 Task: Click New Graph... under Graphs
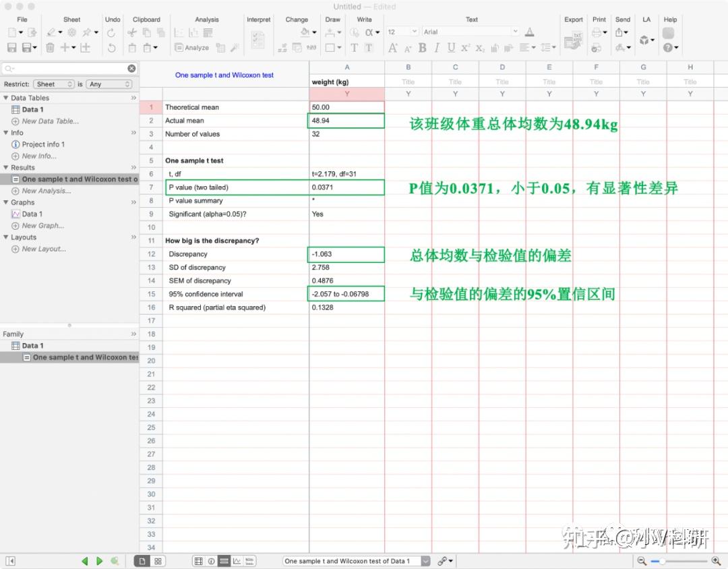click(39, 225)
